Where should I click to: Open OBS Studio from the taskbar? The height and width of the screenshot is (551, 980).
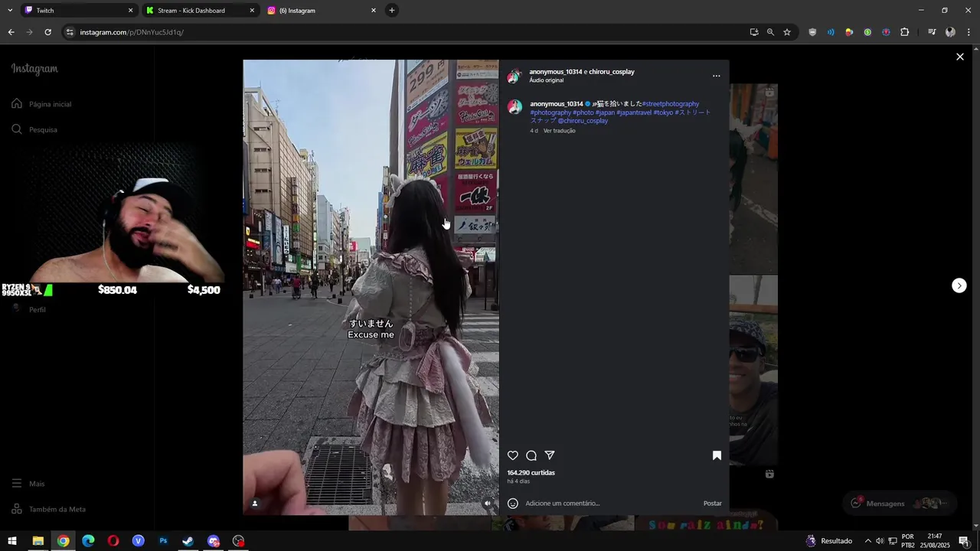click(239, 541)
